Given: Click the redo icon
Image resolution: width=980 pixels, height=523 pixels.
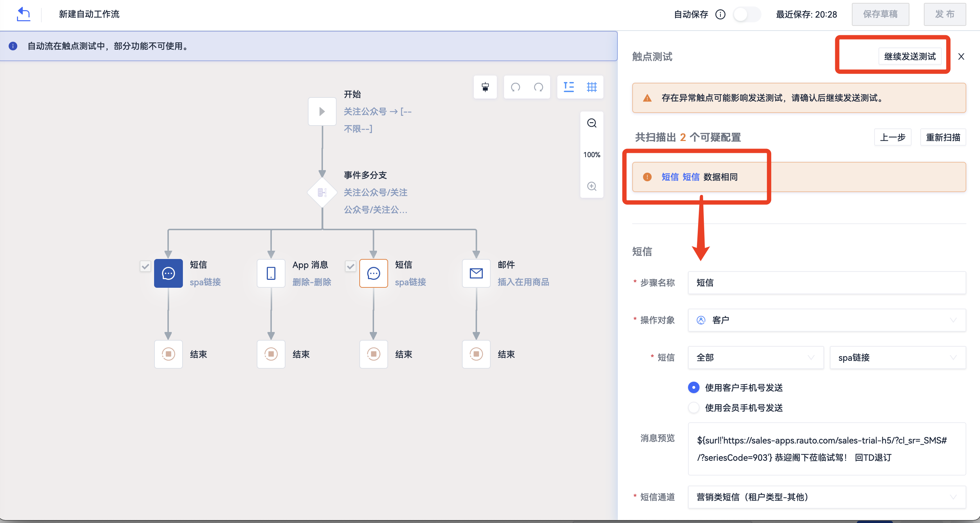Looking at the screenshot, I should tap(538, 87).
